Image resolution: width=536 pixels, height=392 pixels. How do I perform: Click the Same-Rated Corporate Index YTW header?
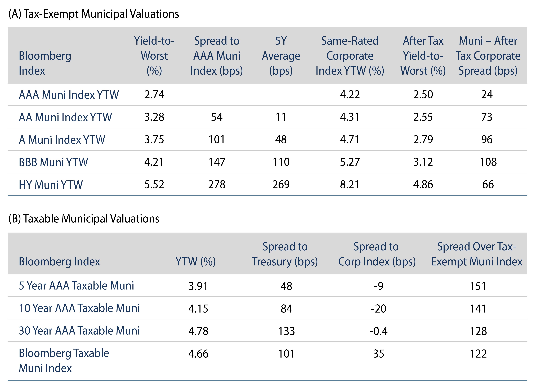350,56
